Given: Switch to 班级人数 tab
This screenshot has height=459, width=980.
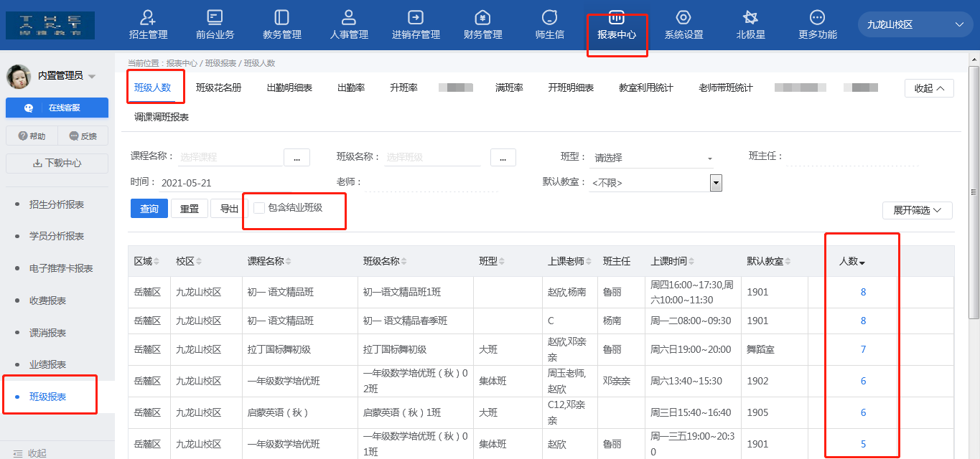Looking at the screenshot, I should [153, 87].
